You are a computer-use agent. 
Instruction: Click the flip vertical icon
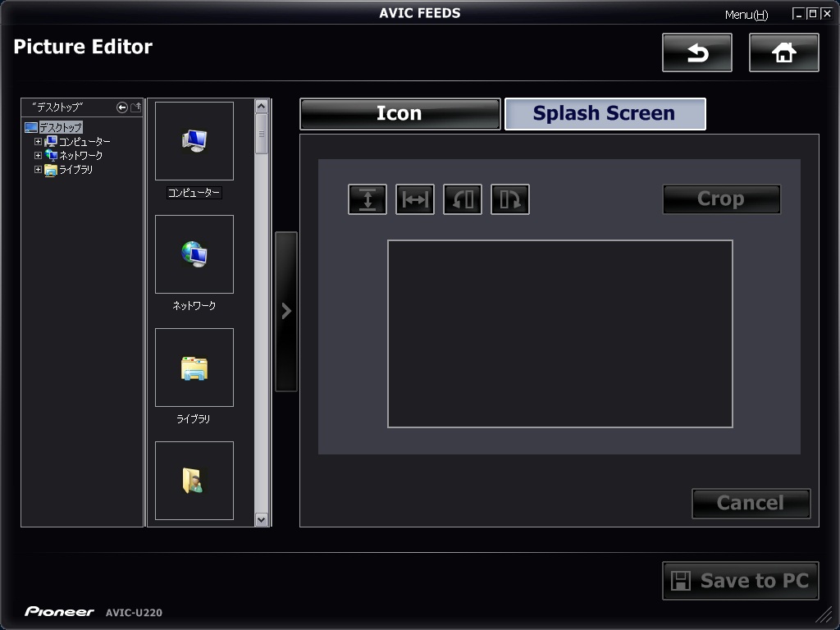pos(367,199)
